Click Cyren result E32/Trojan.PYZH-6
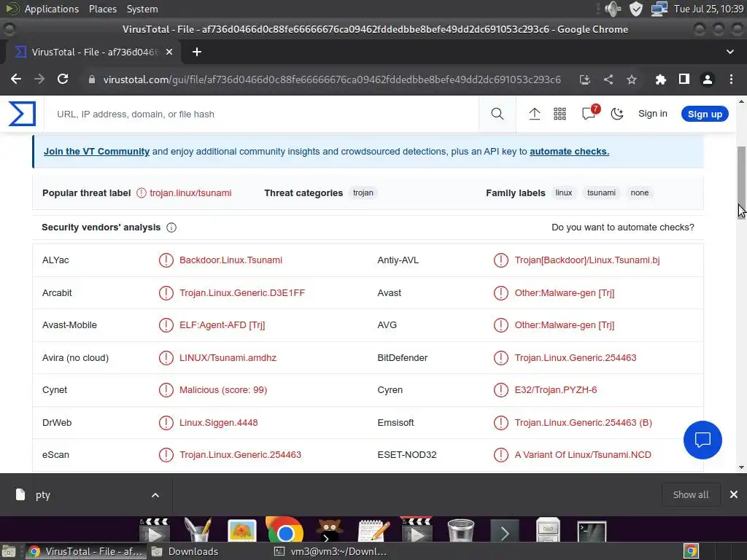Viewport: 747px width, 560px height. [x=555, y=390]
